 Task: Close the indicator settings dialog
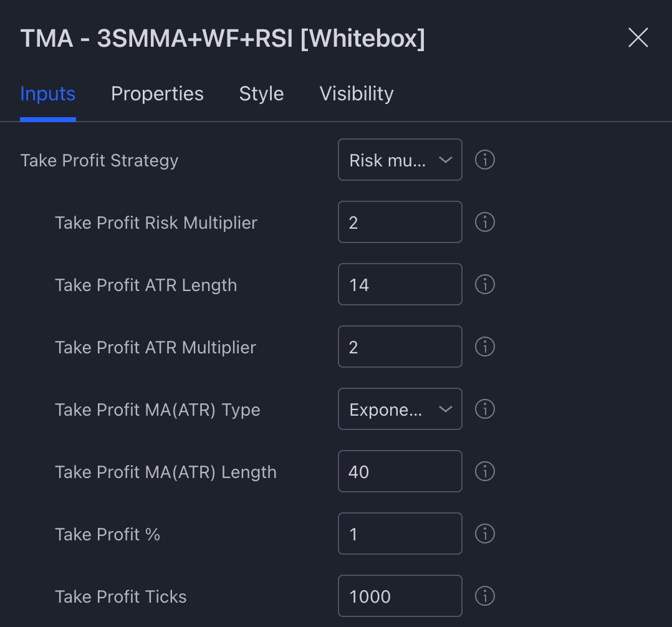coord(638,38)
